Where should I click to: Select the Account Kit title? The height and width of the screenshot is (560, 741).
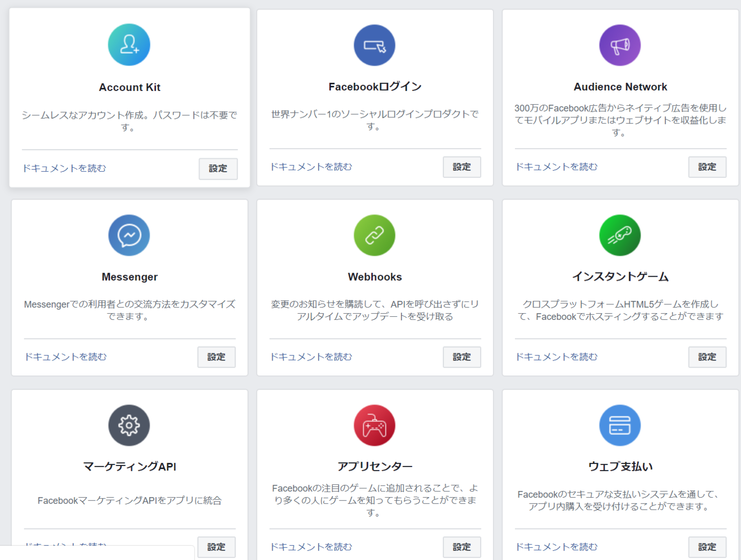pyautogui.click(x=130, y=87)
